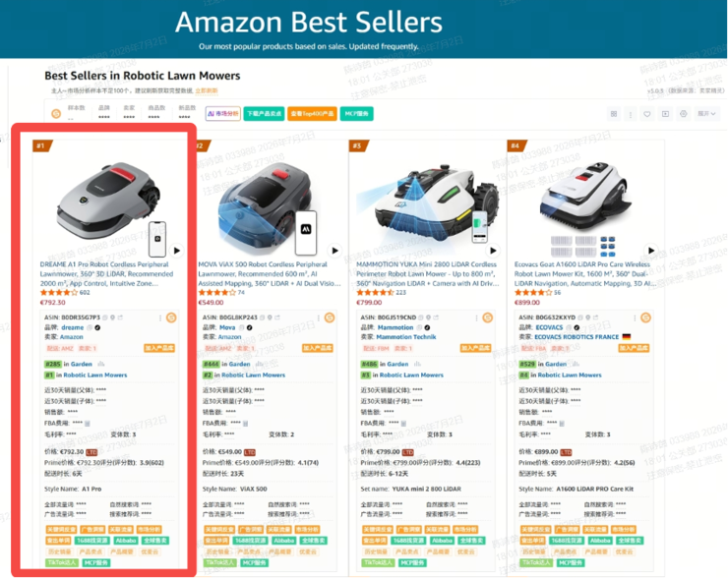Play the MAMMOTION YUKA Mini product video
The image size is (728, 578).
pos(493,251)
